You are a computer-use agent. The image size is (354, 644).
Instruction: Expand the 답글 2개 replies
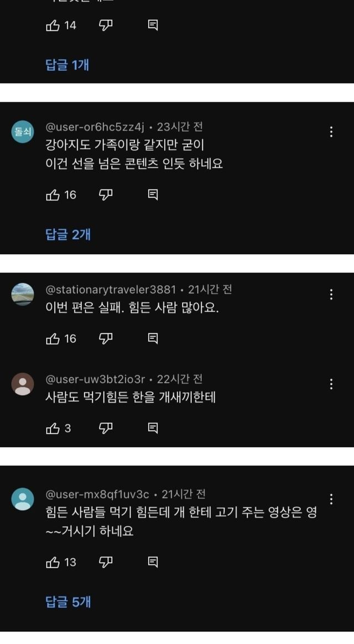click(67, 234)
